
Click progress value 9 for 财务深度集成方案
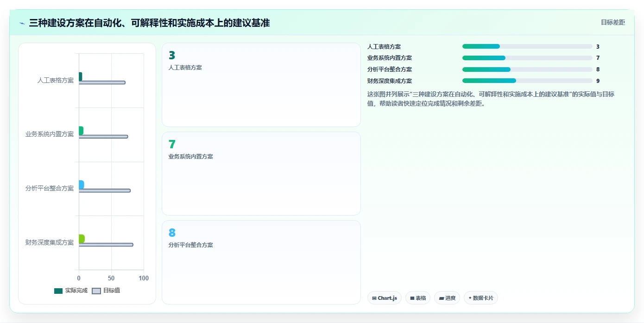click(x=598, y=81)
